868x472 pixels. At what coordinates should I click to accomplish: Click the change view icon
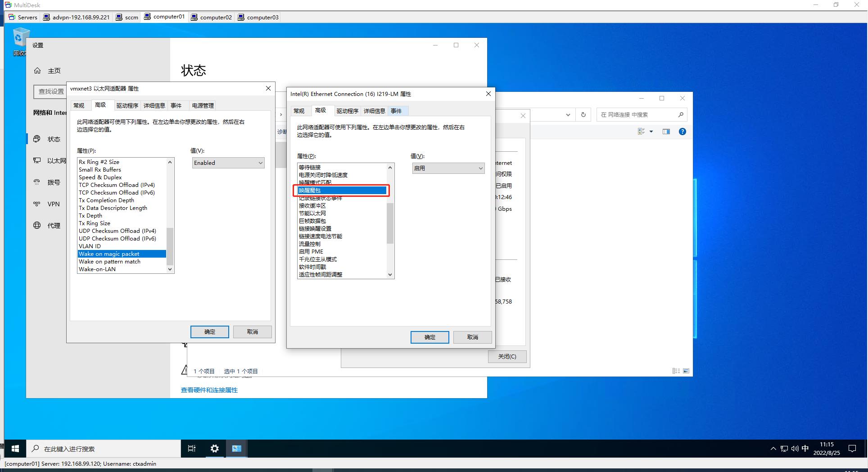point(642,132)
